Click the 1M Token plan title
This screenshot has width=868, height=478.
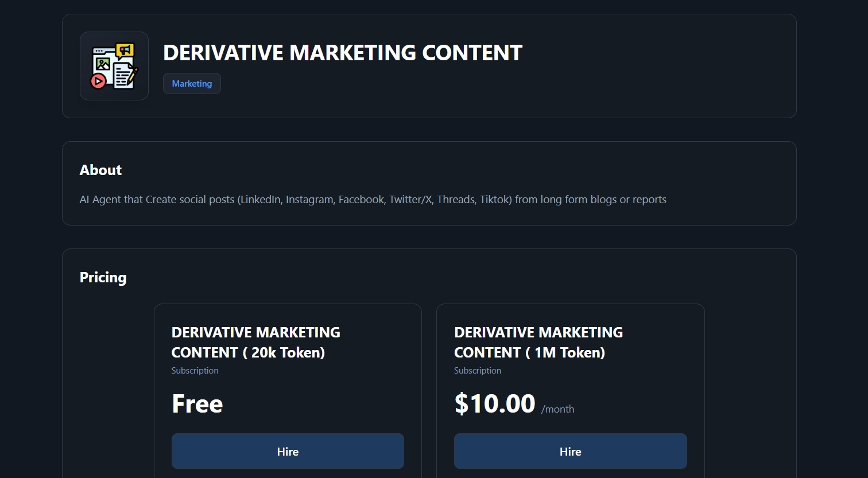click(x=538, y=342)
